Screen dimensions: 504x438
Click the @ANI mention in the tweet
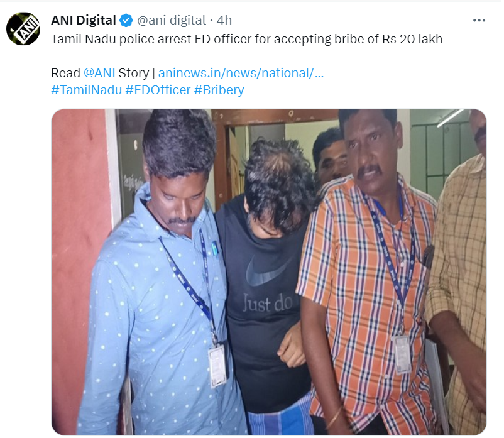click(99, 73)
